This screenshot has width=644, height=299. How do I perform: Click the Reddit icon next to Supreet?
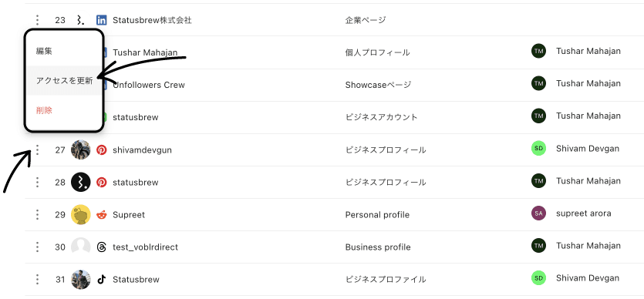pos(102,214)
